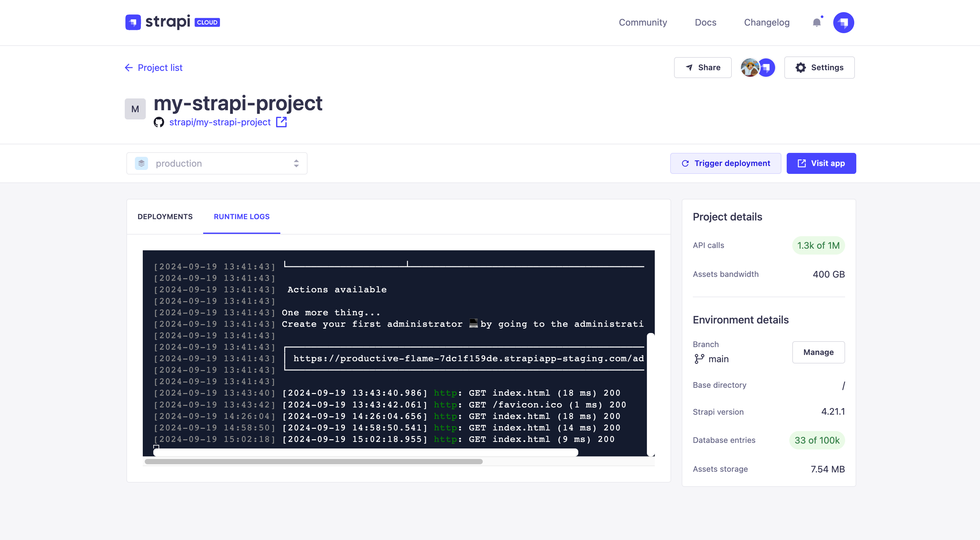Open the production environment selector

pos(217,163)
